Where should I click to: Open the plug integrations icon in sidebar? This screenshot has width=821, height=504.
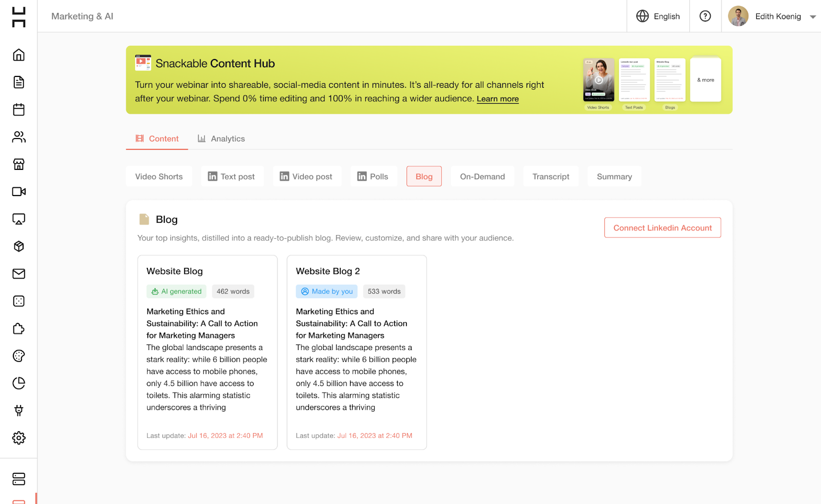[18, 411]
